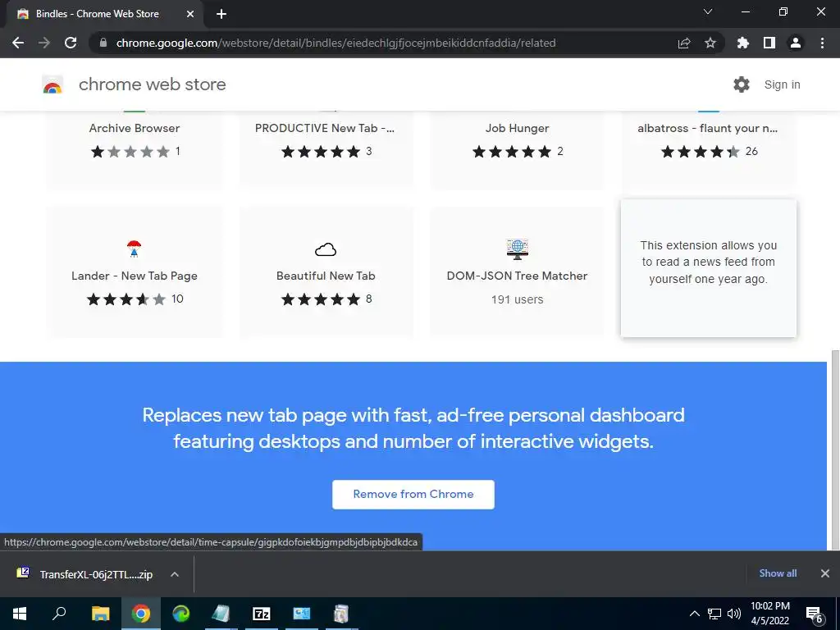
Task: Select the Bindles - Chrome Web Store tab
Action: pyautogui.click(x=104, y=14)
